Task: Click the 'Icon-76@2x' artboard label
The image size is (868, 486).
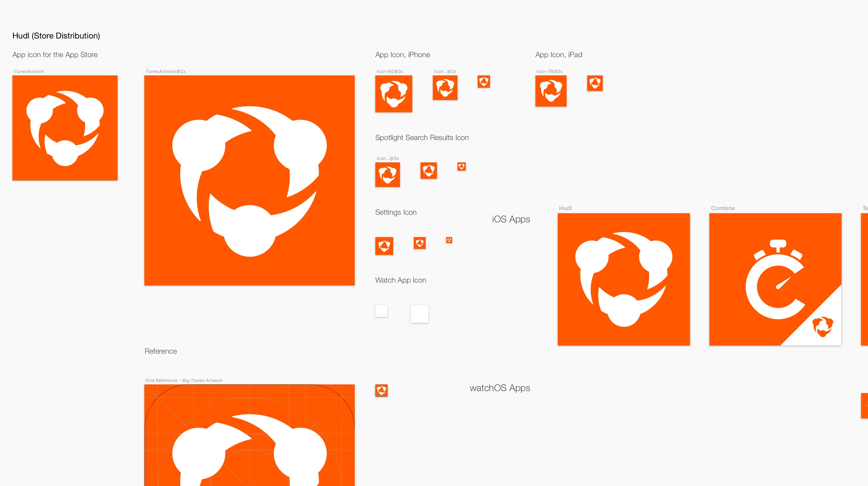Action: point(550,72)
